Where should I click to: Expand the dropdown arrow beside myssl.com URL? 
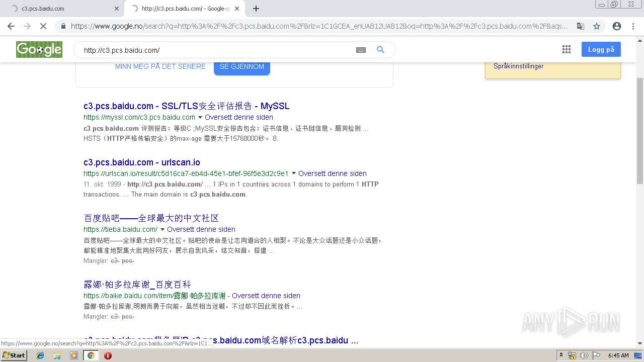click(200, 117)
